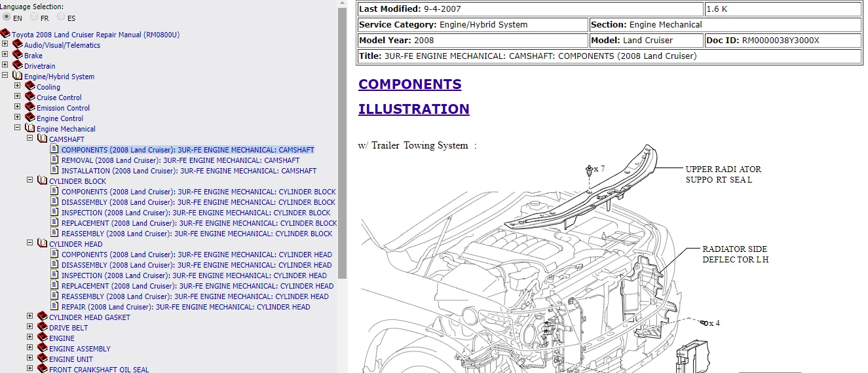Open COMPONENTS: 3UR-FE ENGINE MECHANICAL: CAMSHAFT
868x373 pixels.
[188, 150]
